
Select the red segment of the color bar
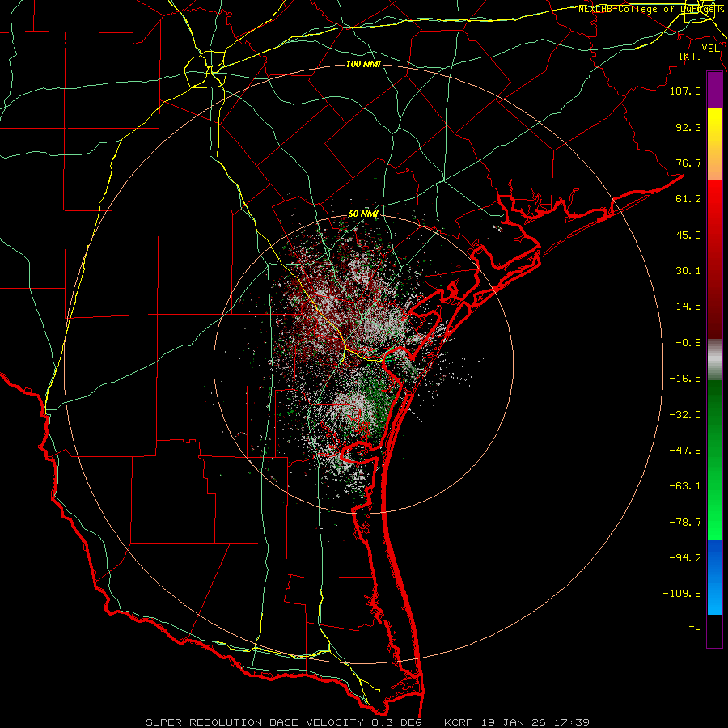coord(714,259)
